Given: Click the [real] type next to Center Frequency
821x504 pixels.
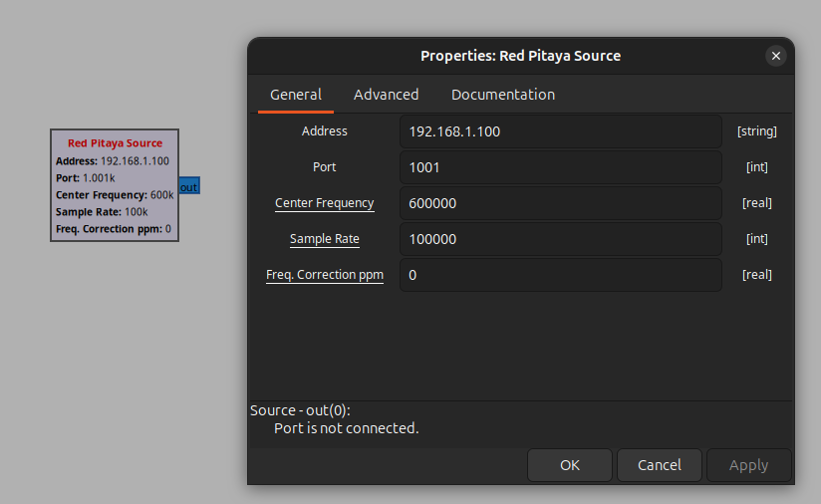Looking at the screenshot, I should point(756,203).
